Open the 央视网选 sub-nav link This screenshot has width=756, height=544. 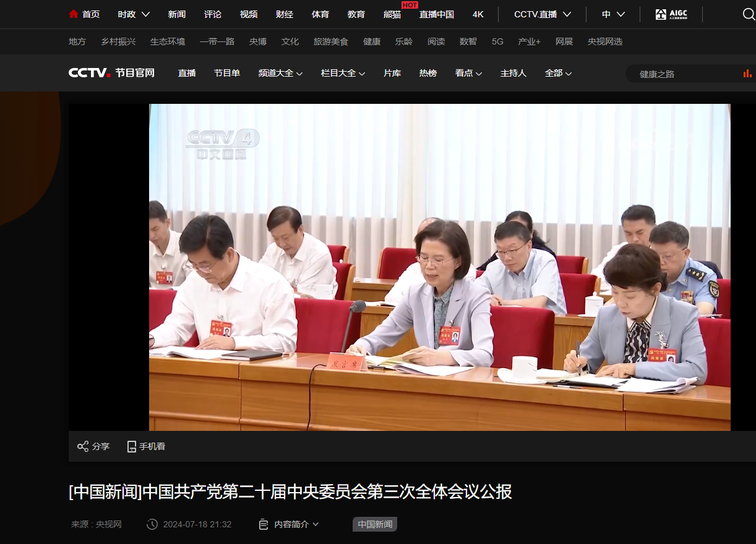[605, 41]
